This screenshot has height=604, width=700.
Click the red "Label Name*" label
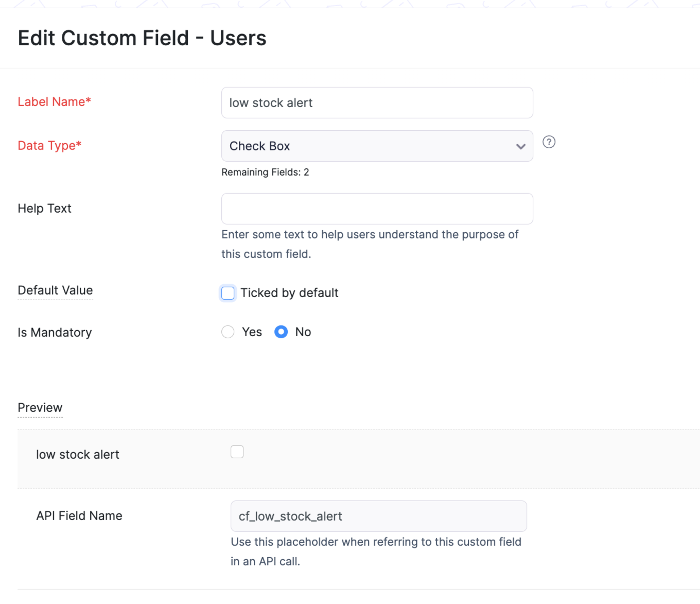pos(54,102)
